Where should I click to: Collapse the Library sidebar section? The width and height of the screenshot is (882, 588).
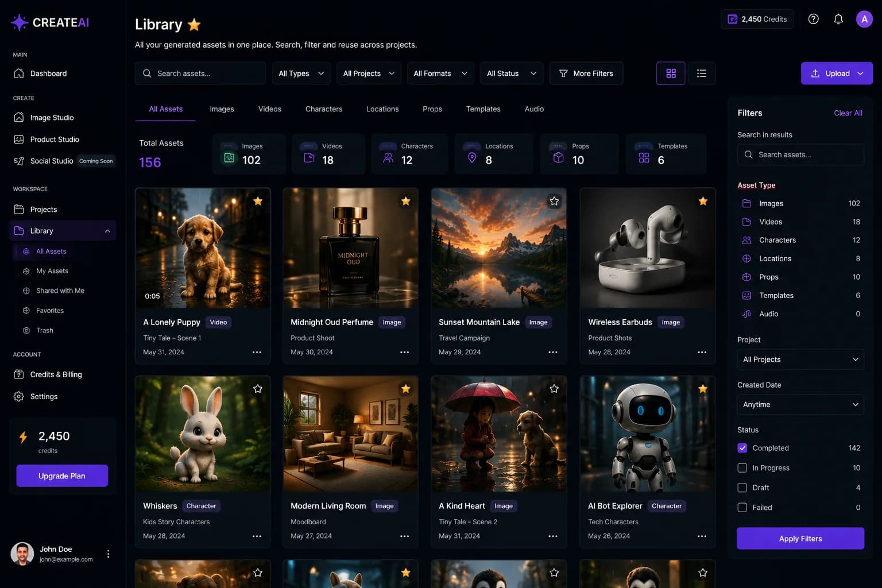[x=107, y=231]
